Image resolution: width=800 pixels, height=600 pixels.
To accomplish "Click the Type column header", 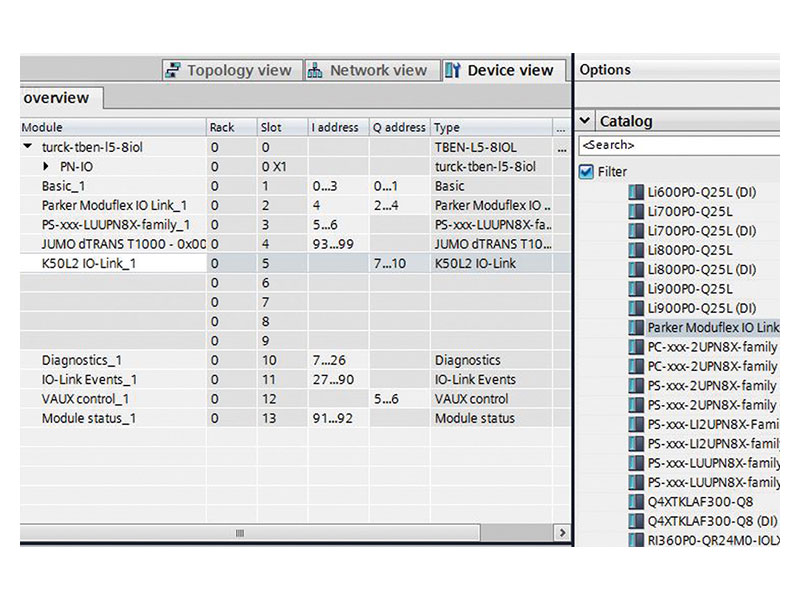I will click(x=492, y=127).
